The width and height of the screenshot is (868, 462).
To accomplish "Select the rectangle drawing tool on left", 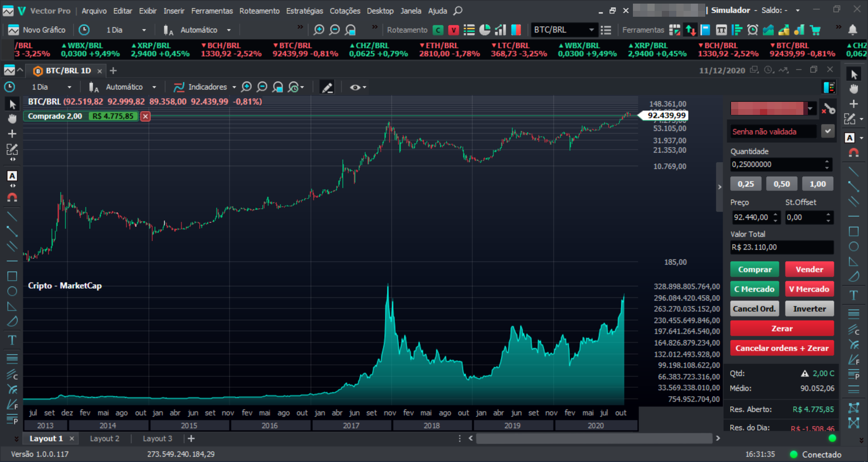I will pos(12,276).
